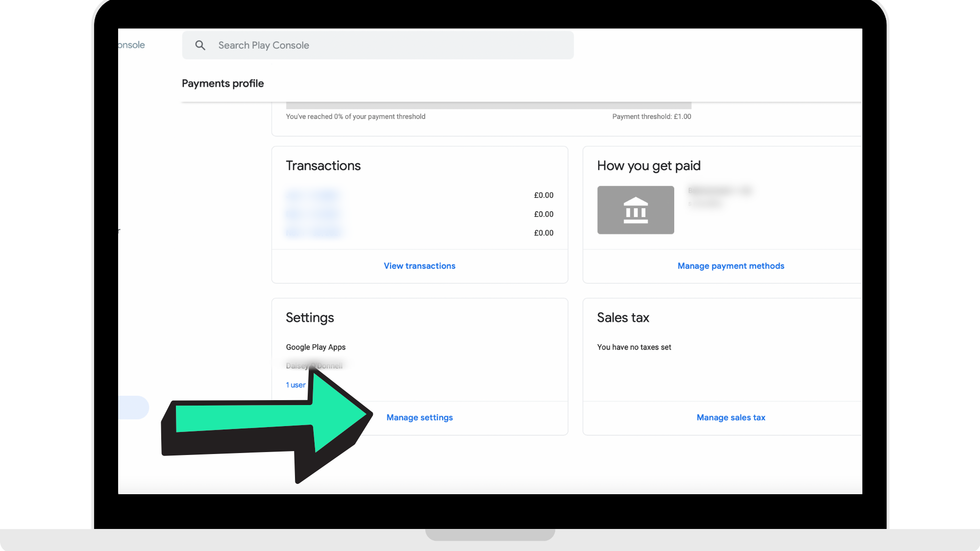Viewport: 980px width, 551px height.
Task: Click the Play Console logo text
Action: 131,45
